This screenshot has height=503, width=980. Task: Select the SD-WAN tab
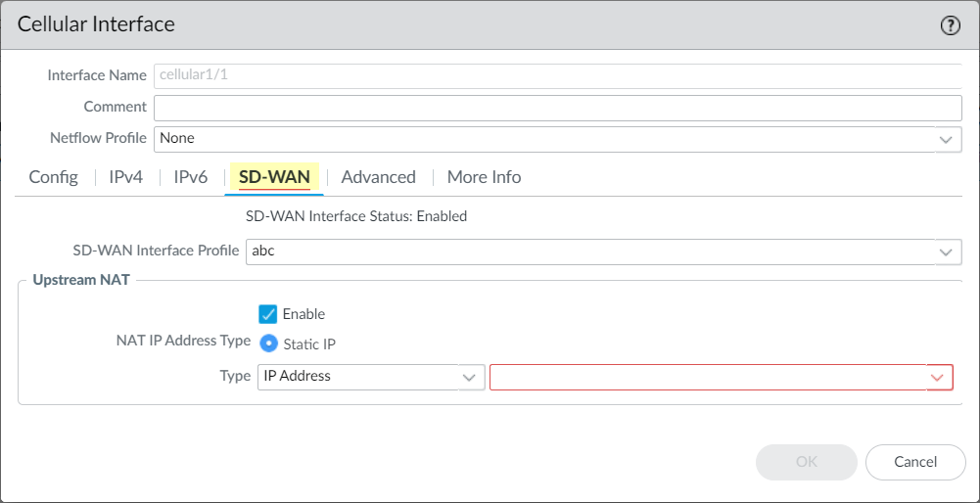tap(274, 177)
